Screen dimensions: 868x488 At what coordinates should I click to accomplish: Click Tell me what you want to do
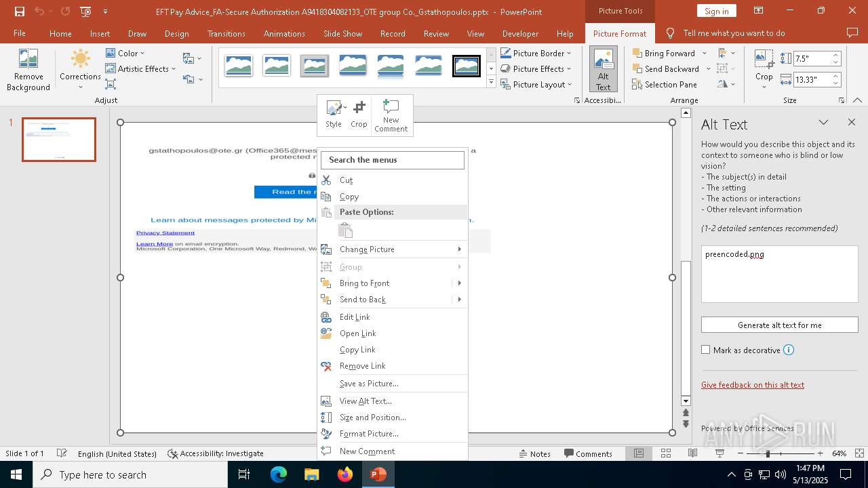(x=734, y=33)
